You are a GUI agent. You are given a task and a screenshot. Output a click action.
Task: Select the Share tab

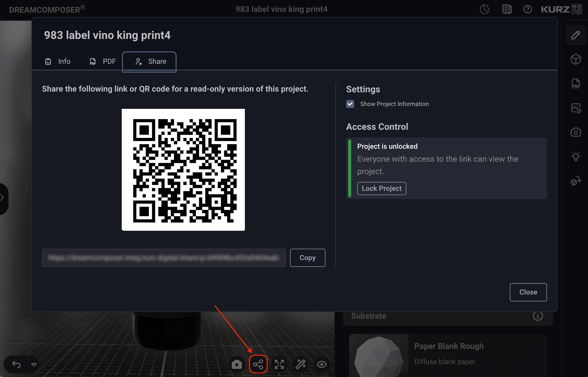(149, 61)
